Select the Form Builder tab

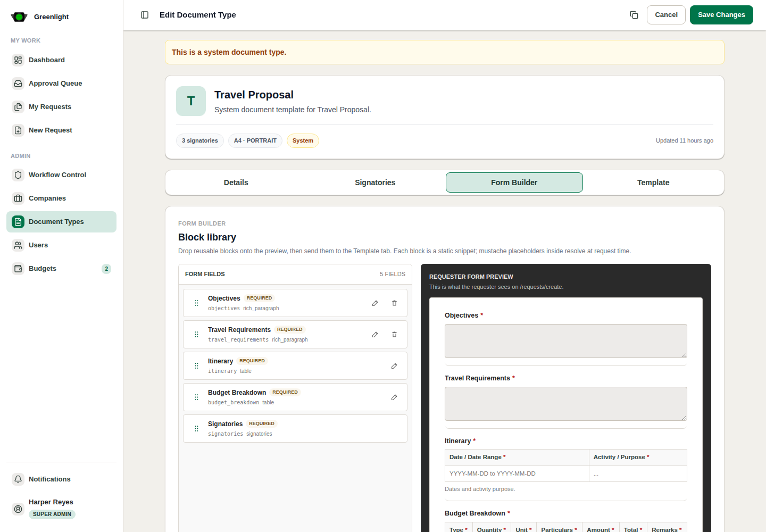coord(514,182)
